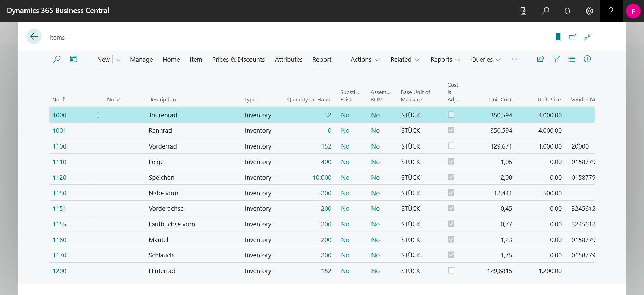Open the search list magnifier icon
Image resolution: width=644 pixels, height=295 pixels.
(x=57, y=59)
